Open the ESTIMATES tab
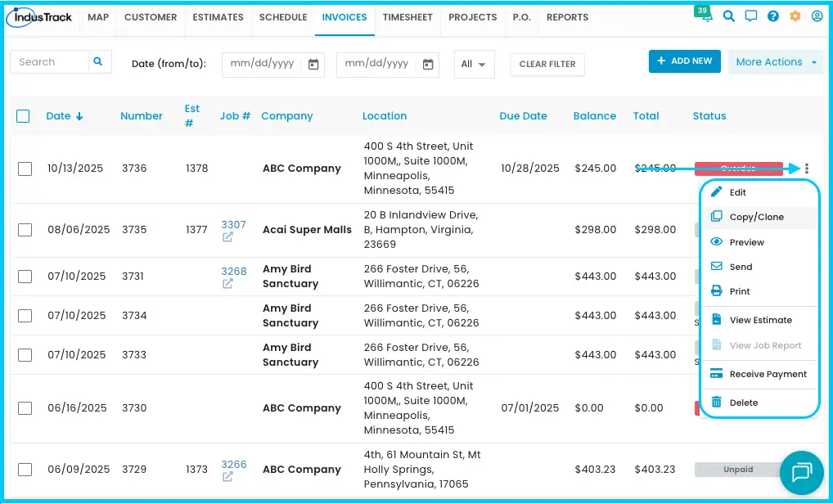Screen dimensions: 833x504 point(218,17)
